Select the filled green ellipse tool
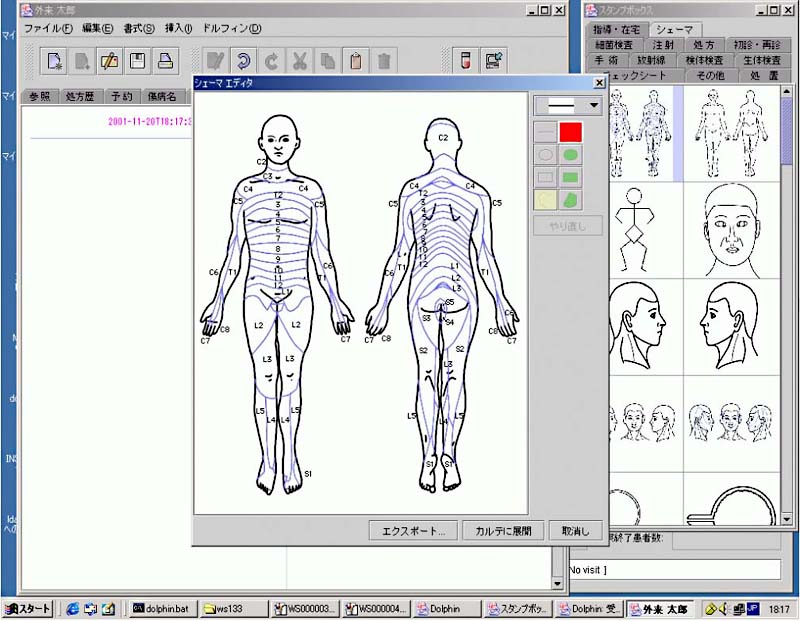The height and width of the screenshot is (621, 800). coord(571,154)
